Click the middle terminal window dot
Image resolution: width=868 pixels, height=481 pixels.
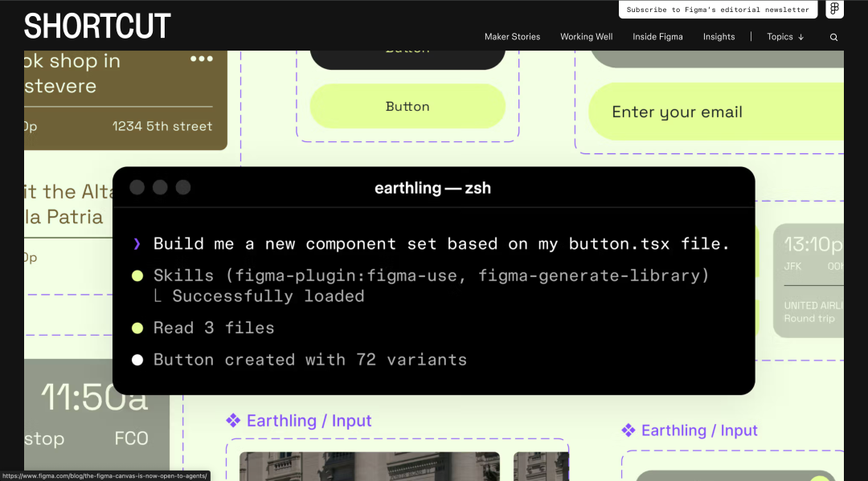click(x=160, y=187)
